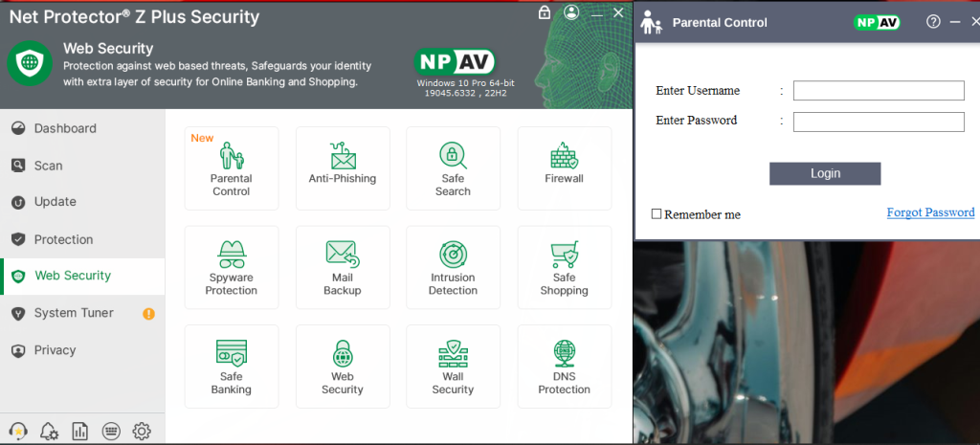Tick the Remember me checkbox
The width and height of the screenshot is (980, 445).
point(657,214)
